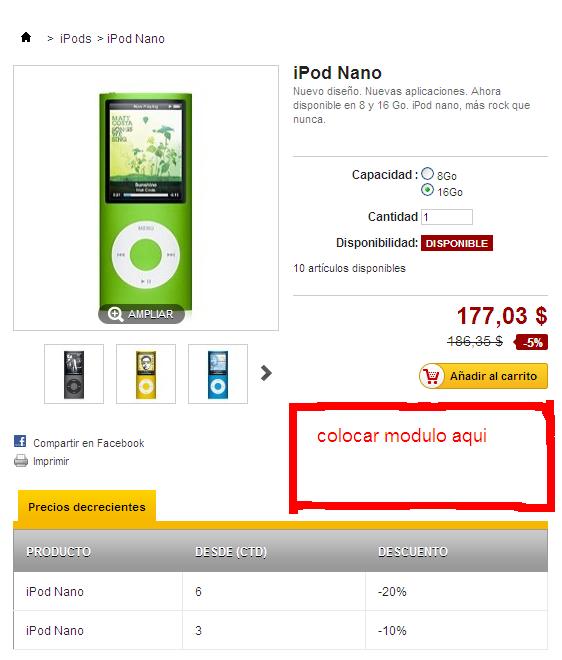This screenshot has width=562, height=660.
Task: Click the shopping cart icon
Action: tap(431, 376)
